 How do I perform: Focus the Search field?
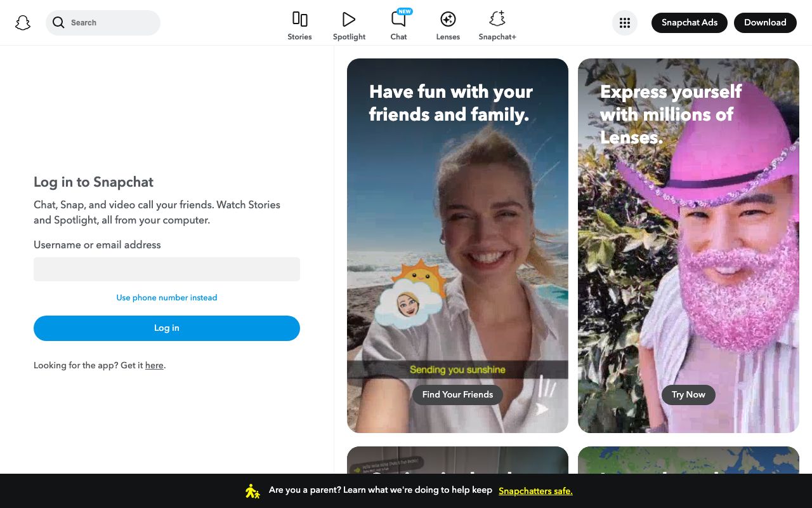click(103, 23)
